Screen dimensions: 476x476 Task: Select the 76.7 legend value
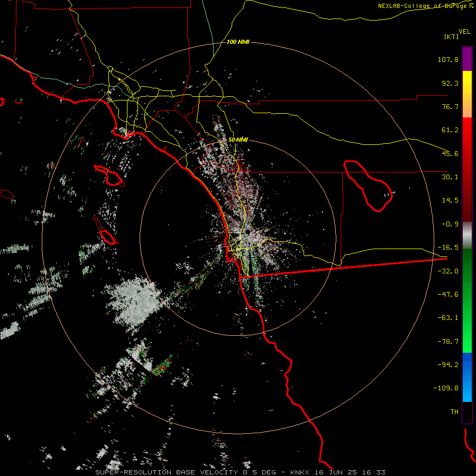[x=450, y=106]
